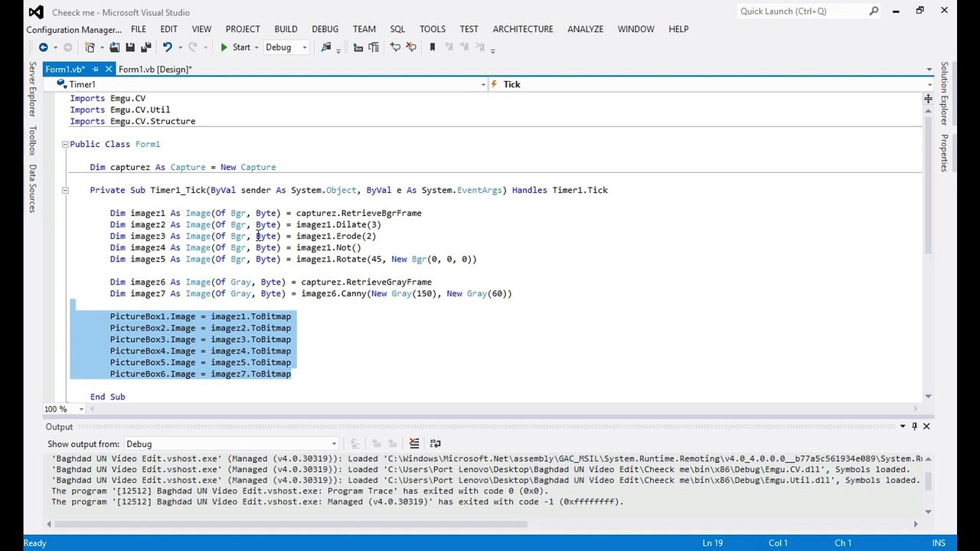Collapse the Timer1_Tick Sub outline
The image size is (980, 551).
click(x=65, y=190)
